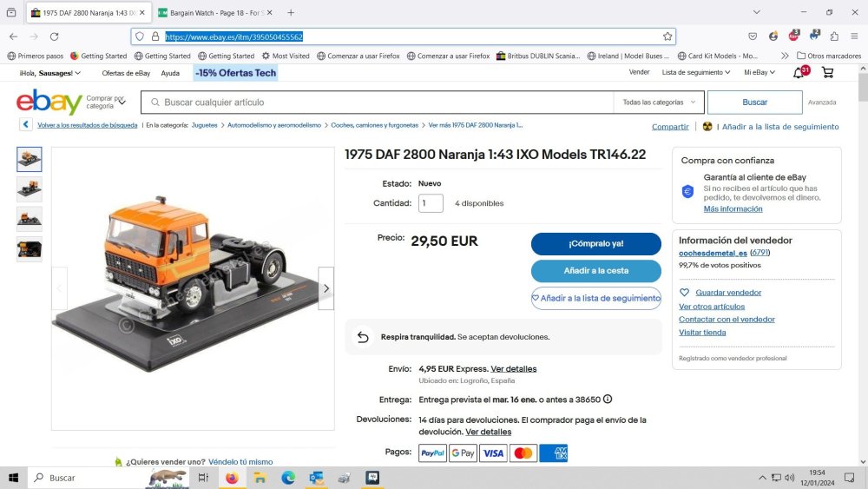Bookmark this page with the star icon

(x=667, y=36)
